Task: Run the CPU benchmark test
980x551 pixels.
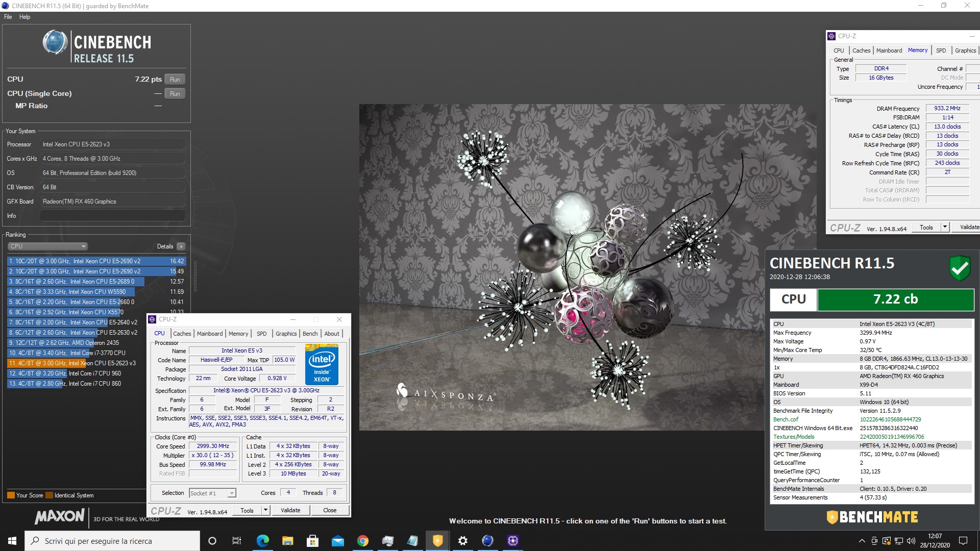Action: 175,80
